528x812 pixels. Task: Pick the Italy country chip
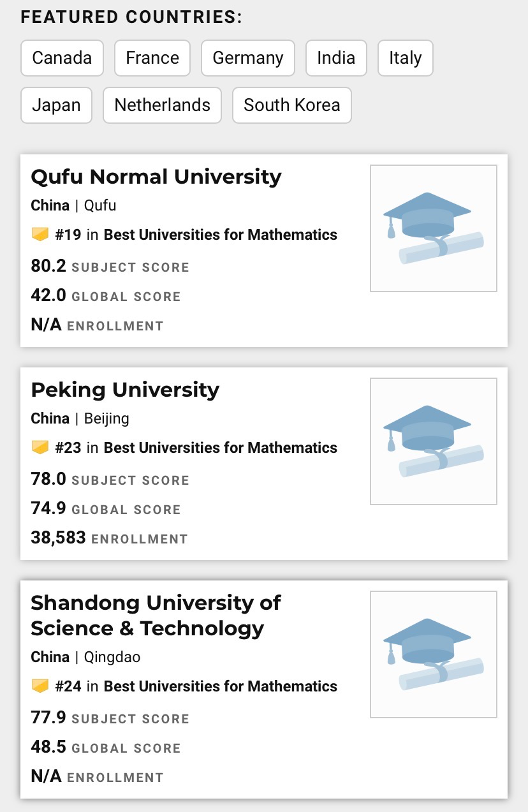405,58
